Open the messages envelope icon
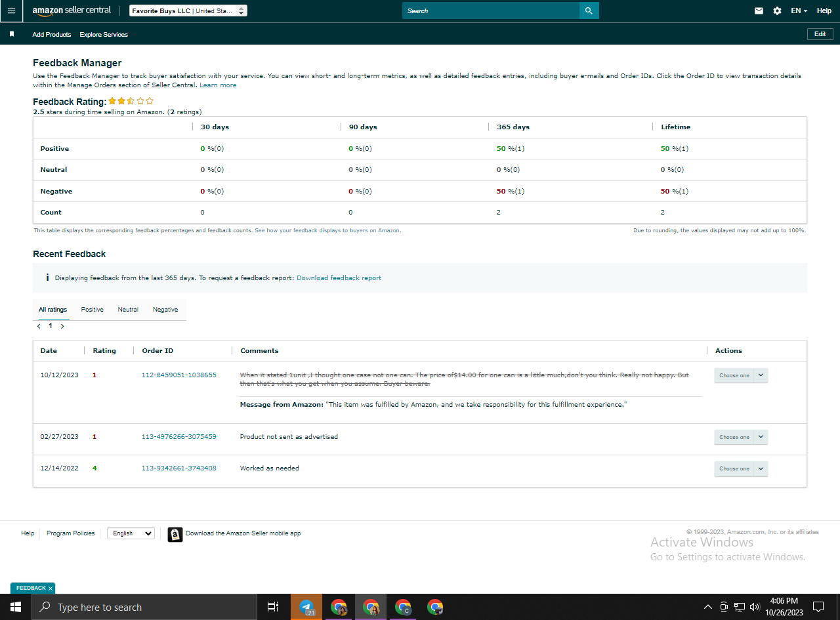Image resolution: width=840 pixels, height=620 pixels. coord(759,10)
